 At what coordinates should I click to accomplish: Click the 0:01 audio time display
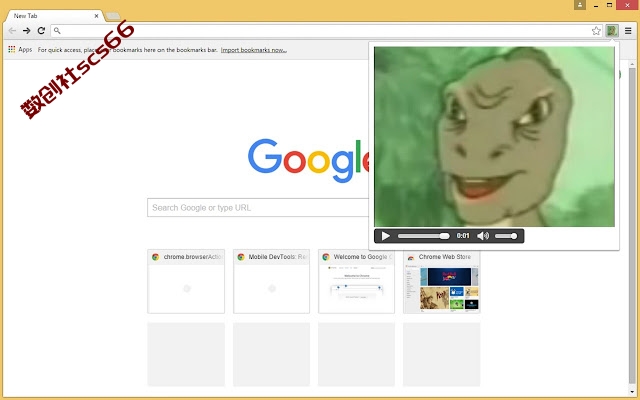pyautogui.click(x=463, y=236)
